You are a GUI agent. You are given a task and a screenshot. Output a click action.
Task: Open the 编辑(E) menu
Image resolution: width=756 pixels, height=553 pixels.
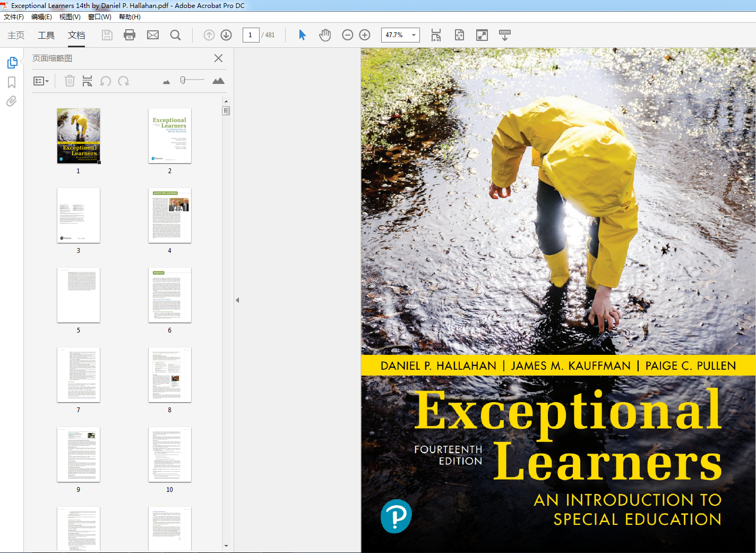[41, 17]
